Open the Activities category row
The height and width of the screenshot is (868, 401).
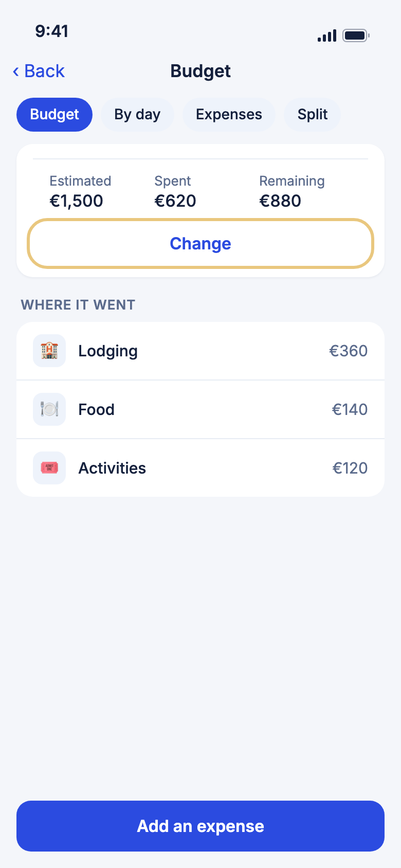(x=200, y=468)
